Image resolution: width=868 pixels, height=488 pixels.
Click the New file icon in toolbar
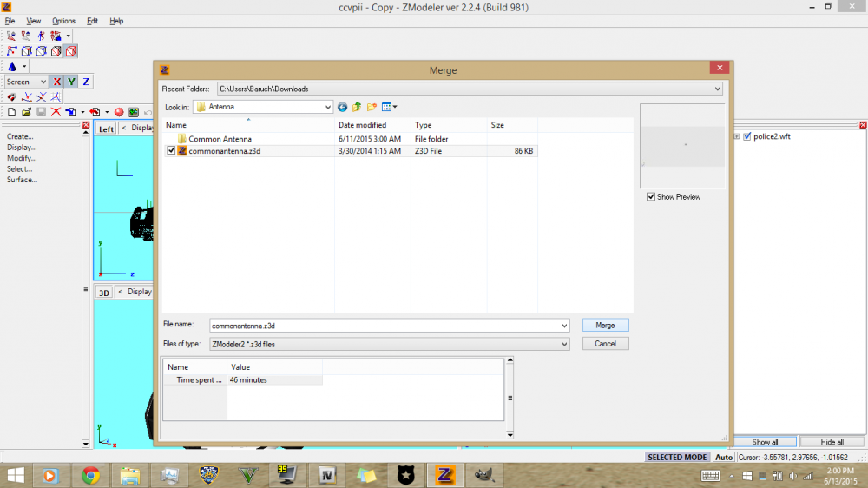tap(11, 112)
